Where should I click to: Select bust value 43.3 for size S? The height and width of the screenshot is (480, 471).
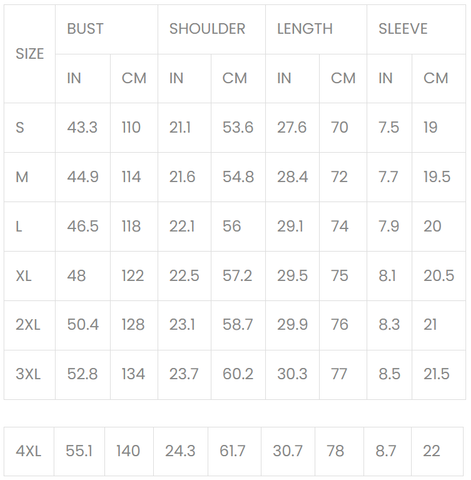[x=83, y=128]
